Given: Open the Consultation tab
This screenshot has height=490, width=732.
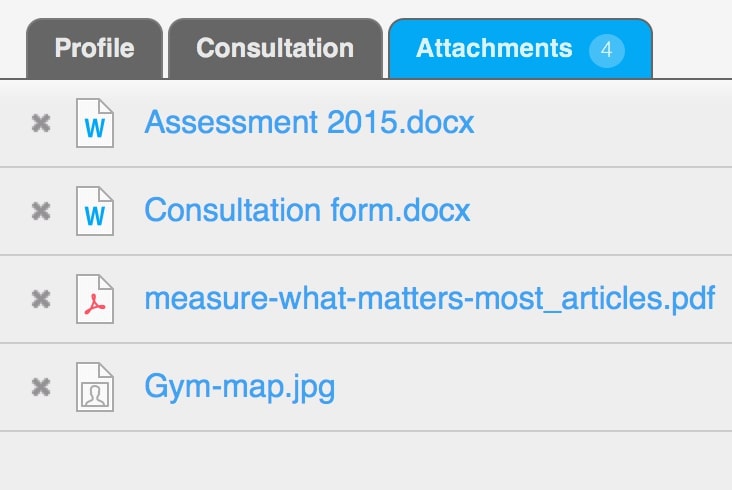Looking at the screenshot, I should (x=275, y=48).
